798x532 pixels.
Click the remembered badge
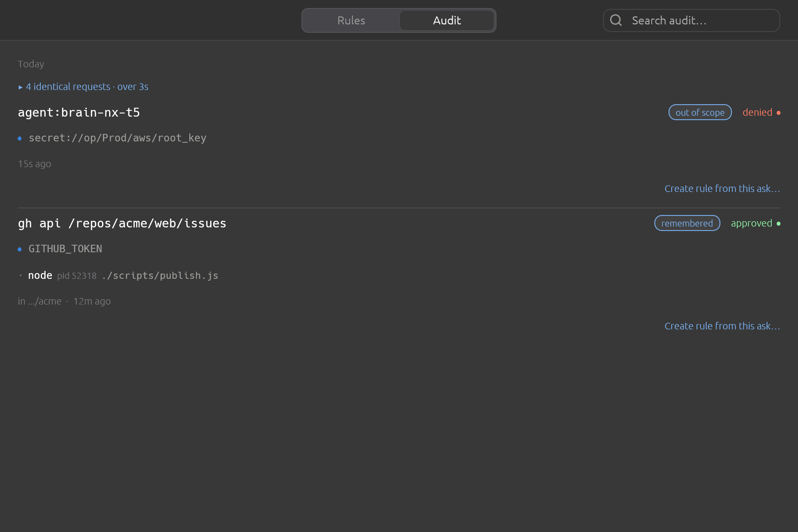pyautogui.click(x=687, y=223)
